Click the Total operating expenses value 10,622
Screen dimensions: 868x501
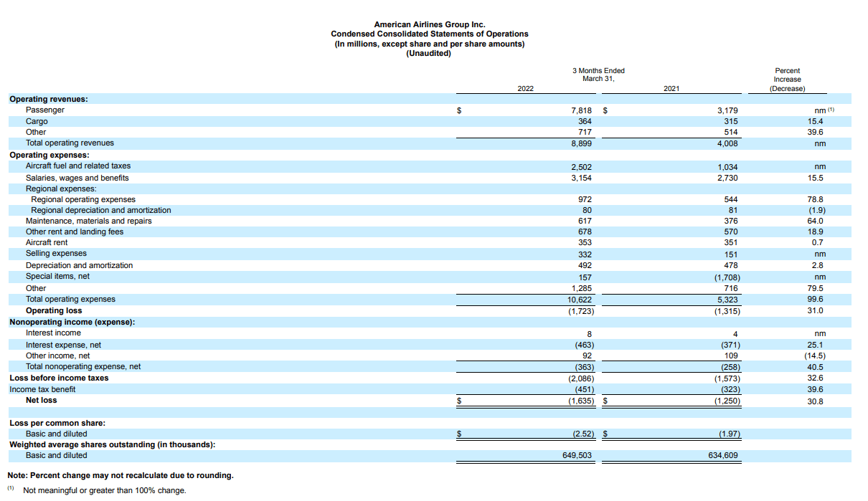580,299
